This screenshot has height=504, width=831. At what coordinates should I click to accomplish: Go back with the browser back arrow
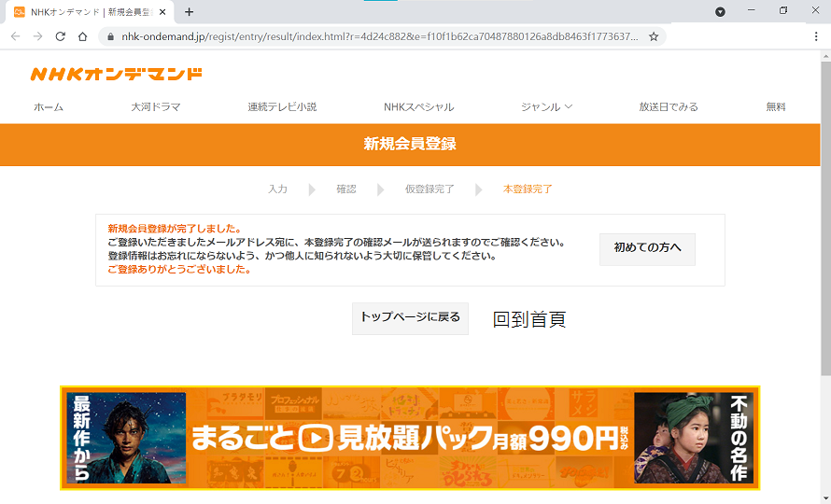click(x=15, y=36)
